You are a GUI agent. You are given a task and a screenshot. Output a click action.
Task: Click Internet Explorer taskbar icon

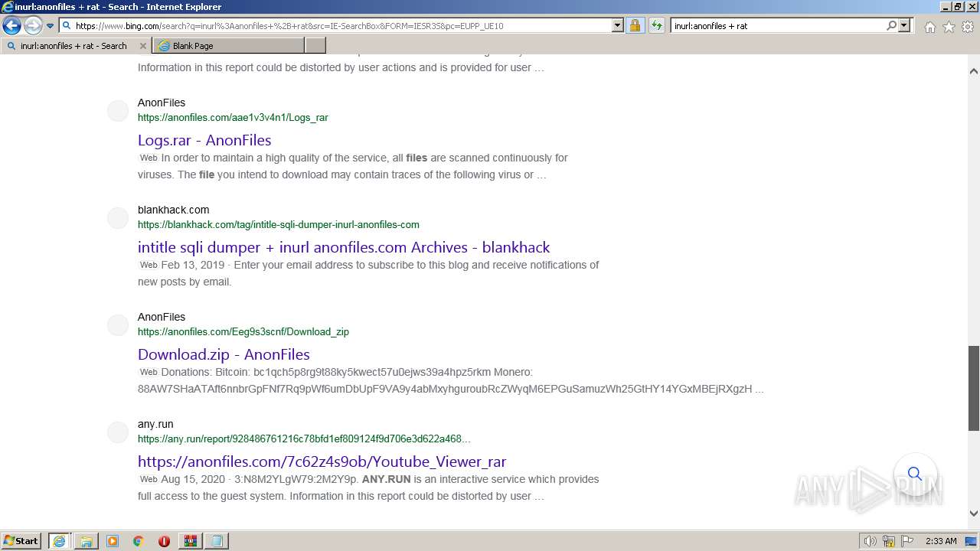(59, 541)
